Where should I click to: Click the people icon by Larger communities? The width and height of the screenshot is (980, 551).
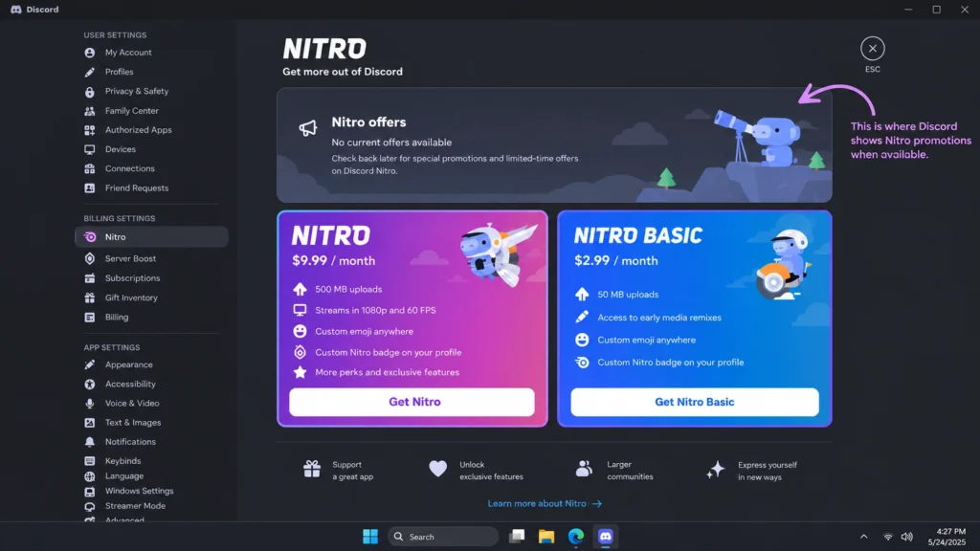(584, 469)
